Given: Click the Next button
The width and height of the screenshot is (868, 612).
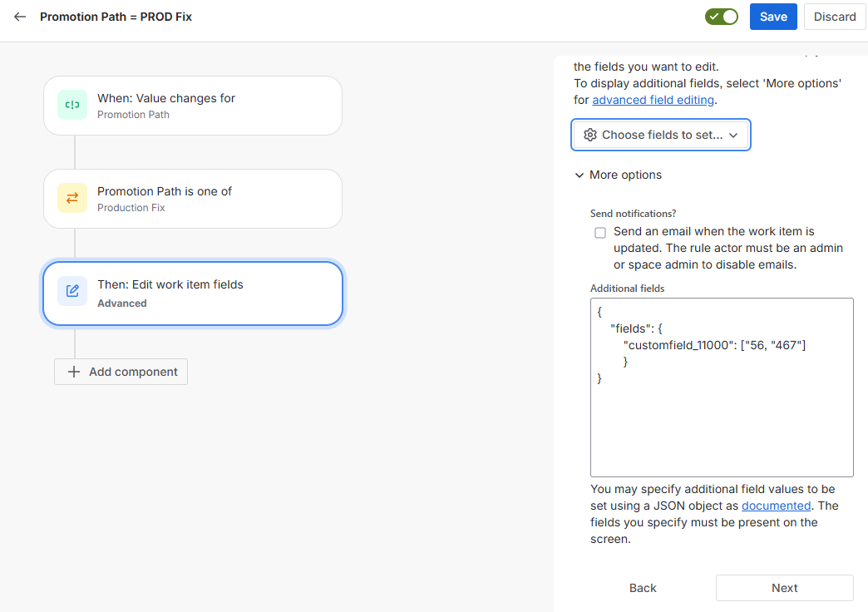Looking at the screenshot, I should pyautogui.click(x=784, y=588).
